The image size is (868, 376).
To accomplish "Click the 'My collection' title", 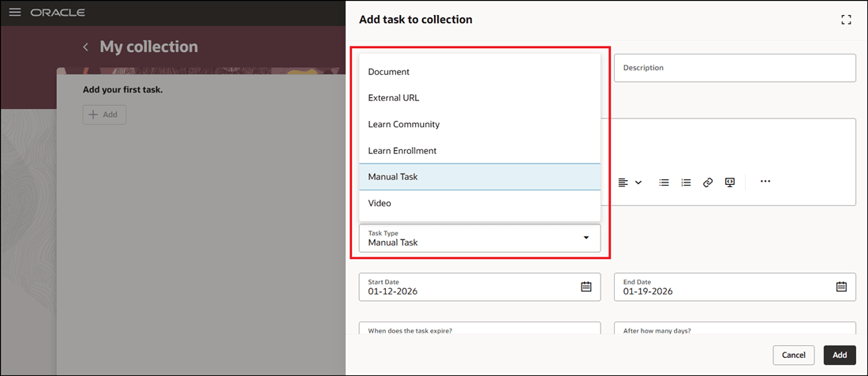I will pos(148,47).
